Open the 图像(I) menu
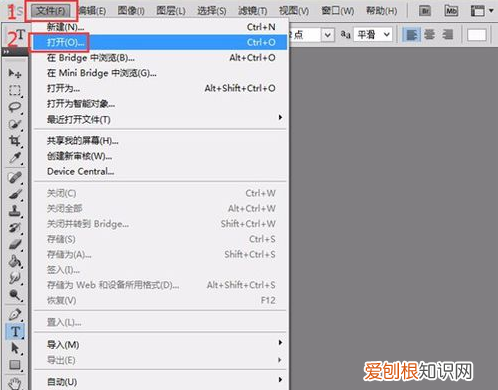498x390 pixels. [131, 11]
